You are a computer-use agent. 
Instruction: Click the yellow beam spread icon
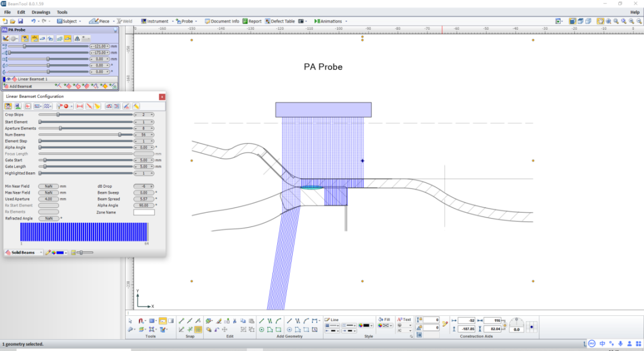97,106
